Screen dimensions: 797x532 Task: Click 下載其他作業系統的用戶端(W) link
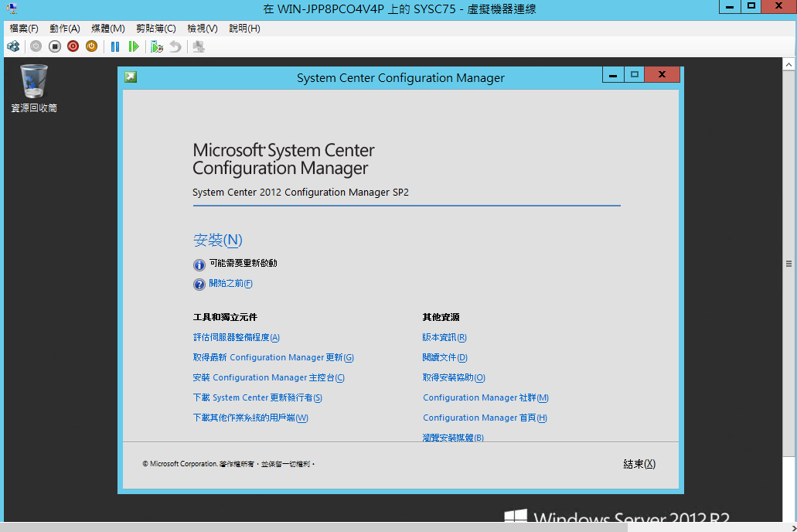[x=250, y=418]
